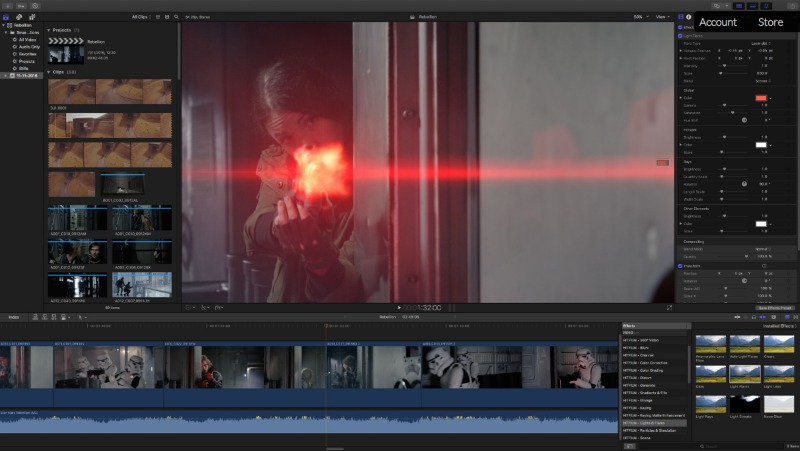Click the share export icon
The width and height of the screenshot is (800, 451).
793,6
